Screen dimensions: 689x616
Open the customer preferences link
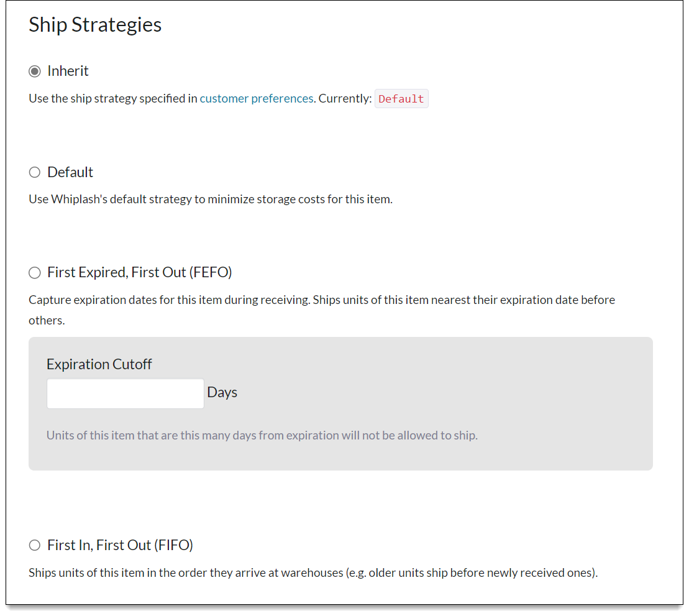pos(257,98)
